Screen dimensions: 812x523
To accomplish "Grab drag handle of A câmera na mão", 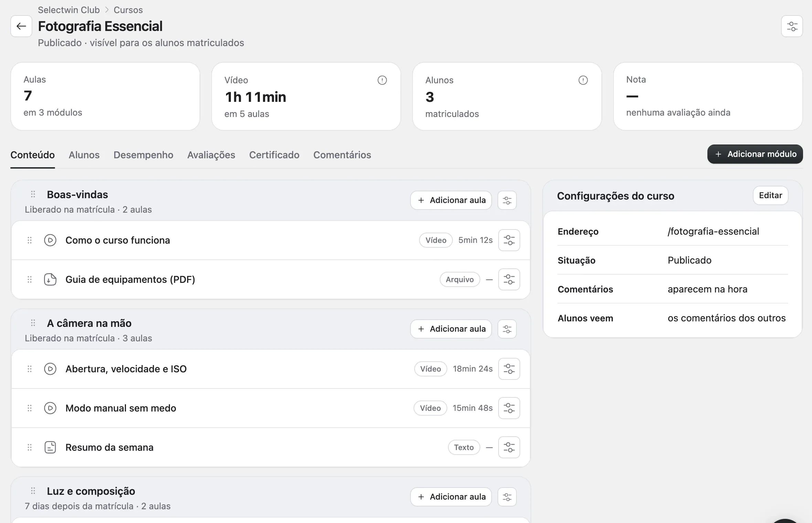I will click(33, 323).
